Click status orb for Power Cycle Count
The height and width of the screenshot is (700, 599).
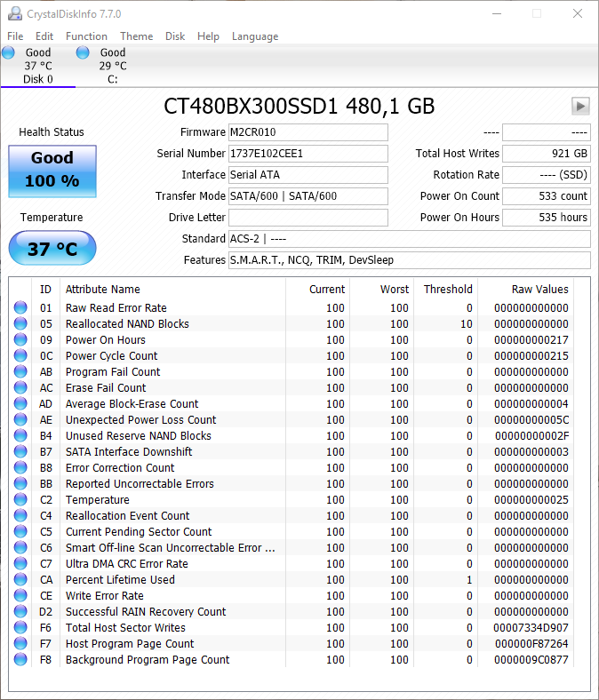[20, 356]
